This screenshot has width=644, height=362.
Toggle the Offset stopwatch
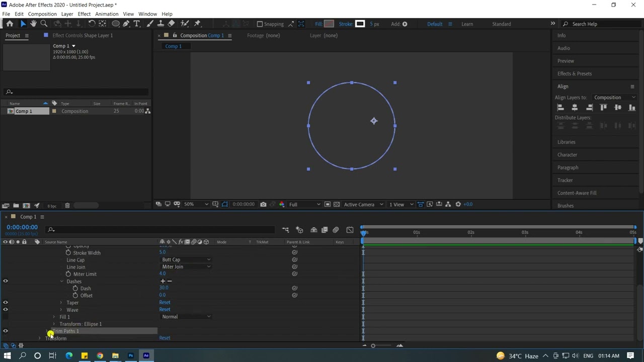(75, 296)
